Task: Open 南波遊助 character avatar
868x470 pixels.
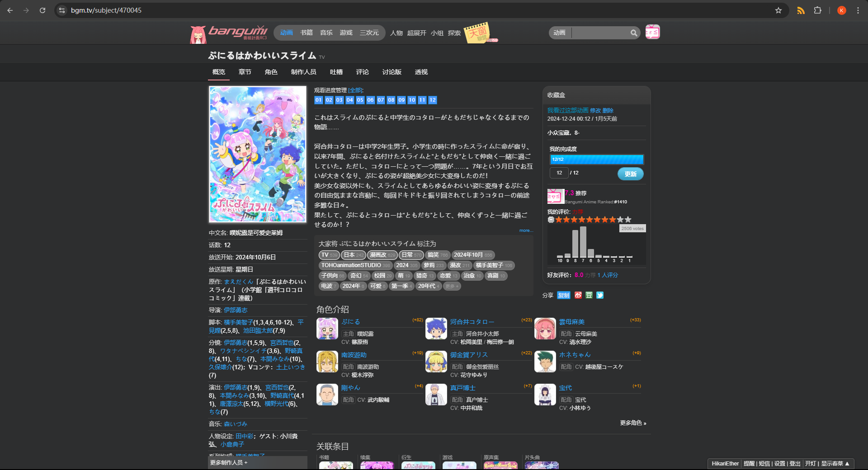Action: pos(327,362)
